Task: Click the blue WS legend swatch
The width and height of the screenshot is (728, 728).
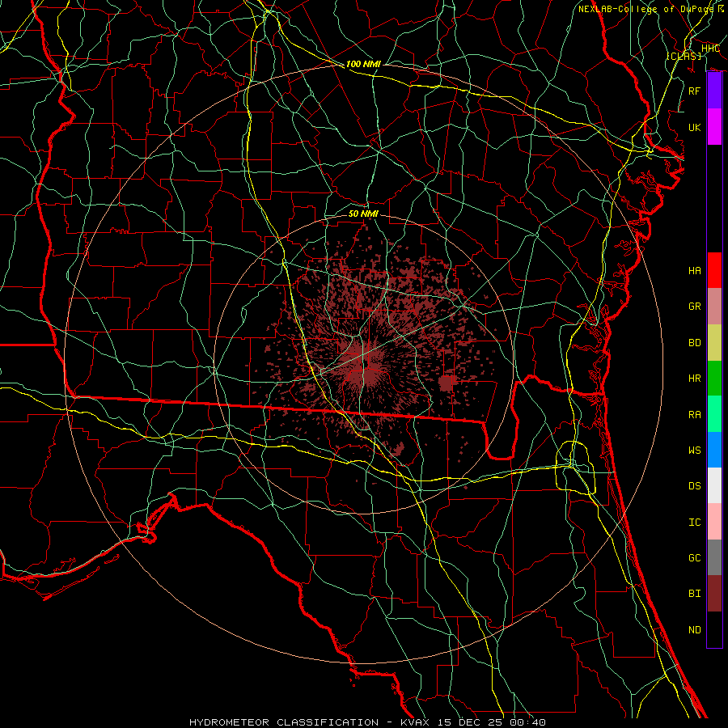Action: (714, 450)
